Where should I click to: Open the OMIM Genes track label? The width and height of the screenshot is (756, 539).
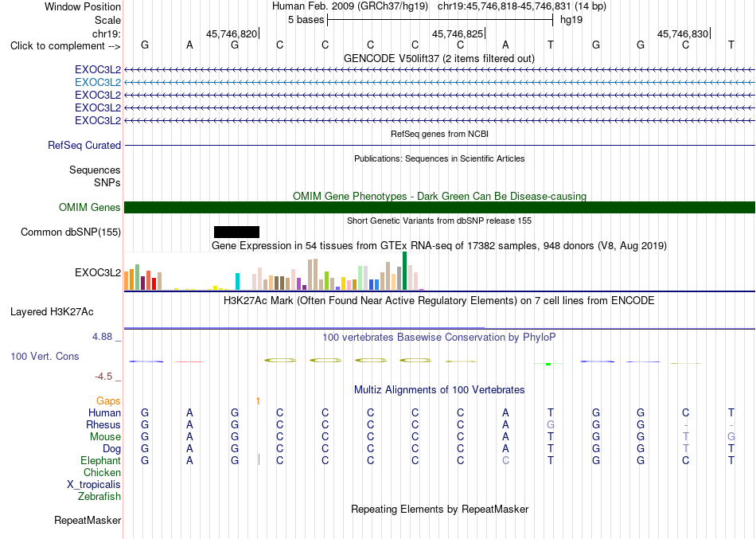(x=90, y=208)
